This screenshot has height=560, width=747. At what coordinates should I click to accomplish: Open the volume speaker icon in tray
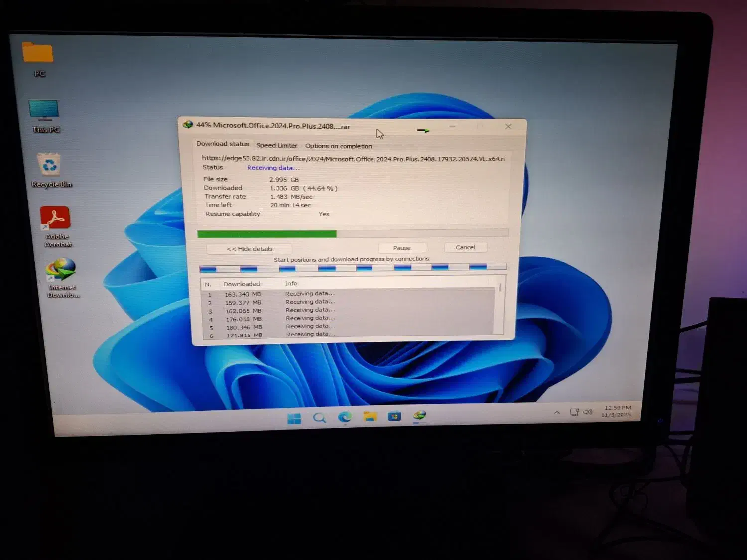588,412
